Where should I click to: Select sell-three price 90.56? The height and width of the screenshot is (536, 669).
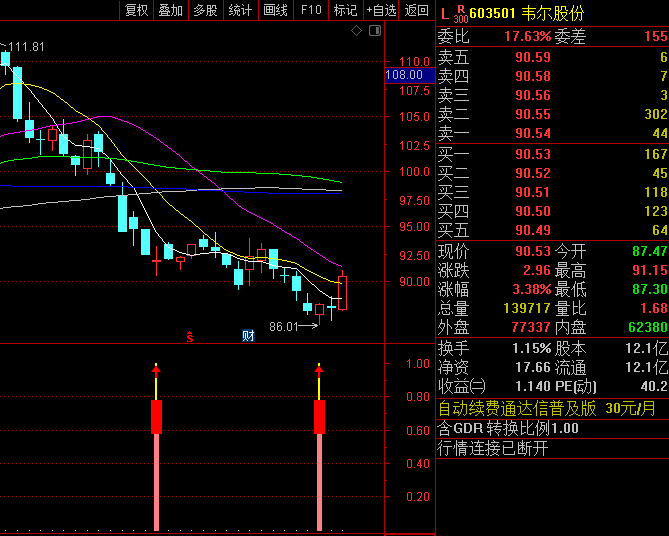click(533, 95)
